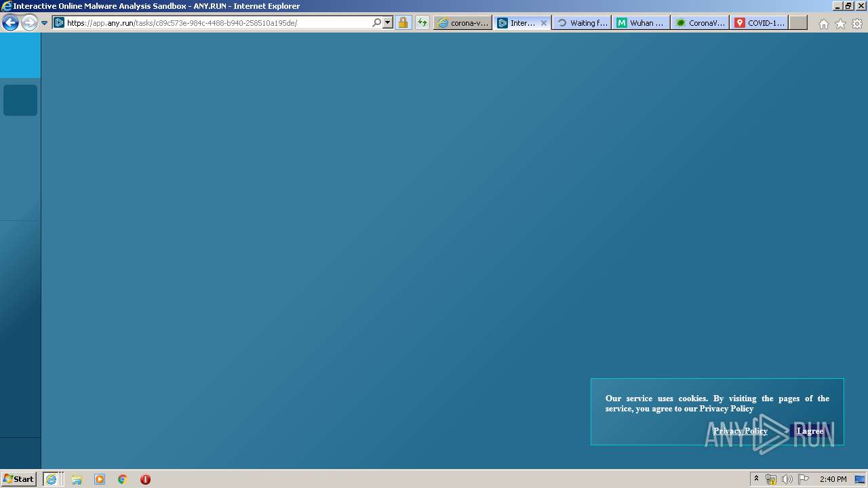Open Favorites with the star icon
Screen dimensions: 868x488
coord(840,24)
